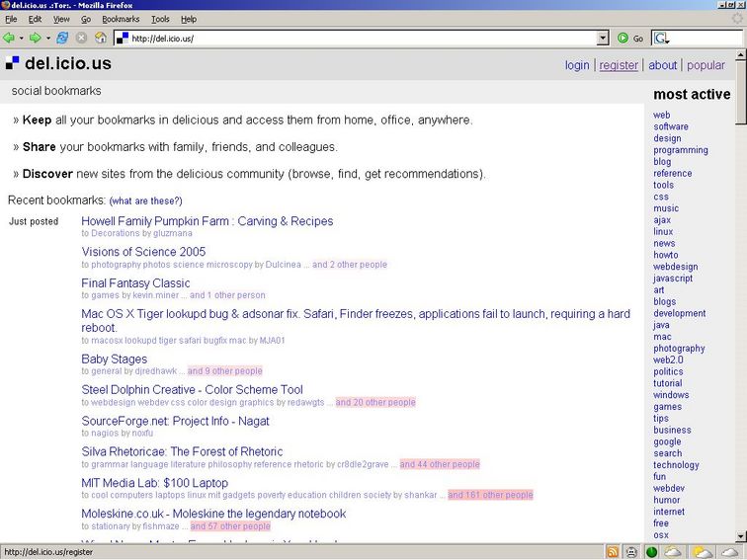Open the Baby Stages bookmark
Viewport: 747px width, 560px height.
115,360
